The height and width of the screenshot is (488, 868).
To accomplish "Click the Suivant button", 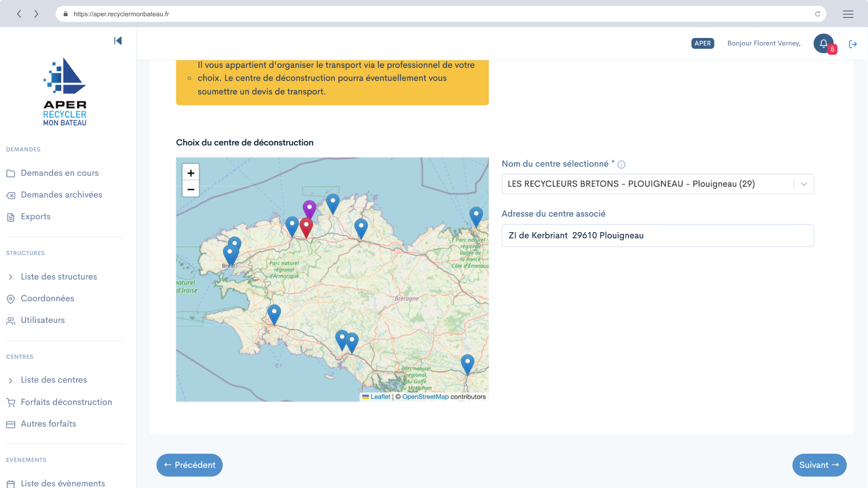I will coord(819,465).
